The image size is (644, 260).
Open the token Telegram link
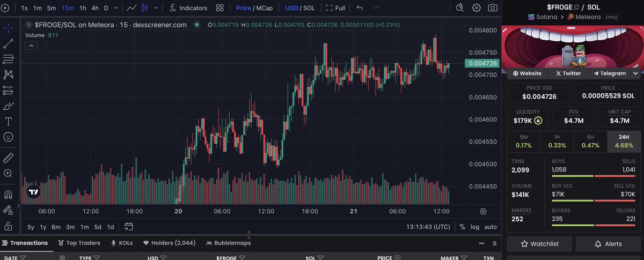[609, 73]
